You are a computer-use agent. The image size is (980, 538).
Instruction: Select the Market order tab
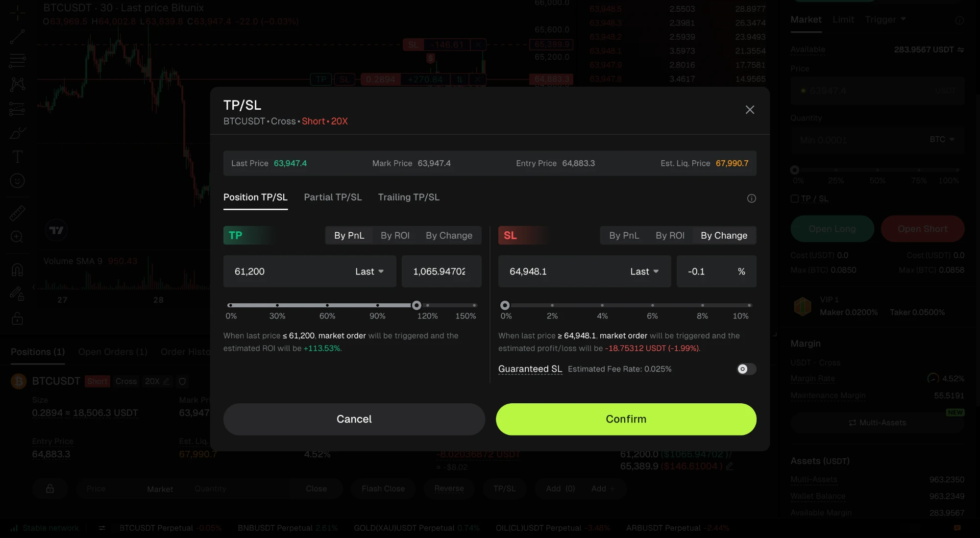[806, 20]
